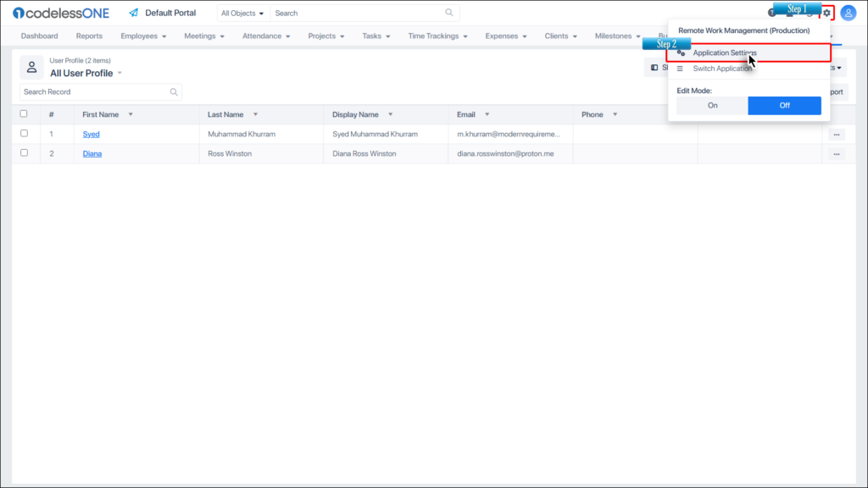The height and width of the screenshot is (488, 868).
Task: Click the codelessONE logo
Action: 61,13
